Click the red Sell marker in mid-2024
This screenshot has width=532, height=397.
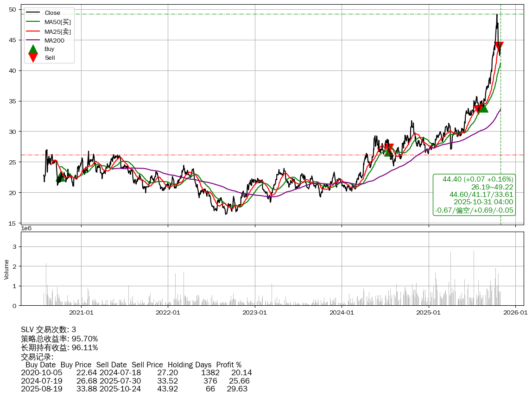tap(389, 148)
